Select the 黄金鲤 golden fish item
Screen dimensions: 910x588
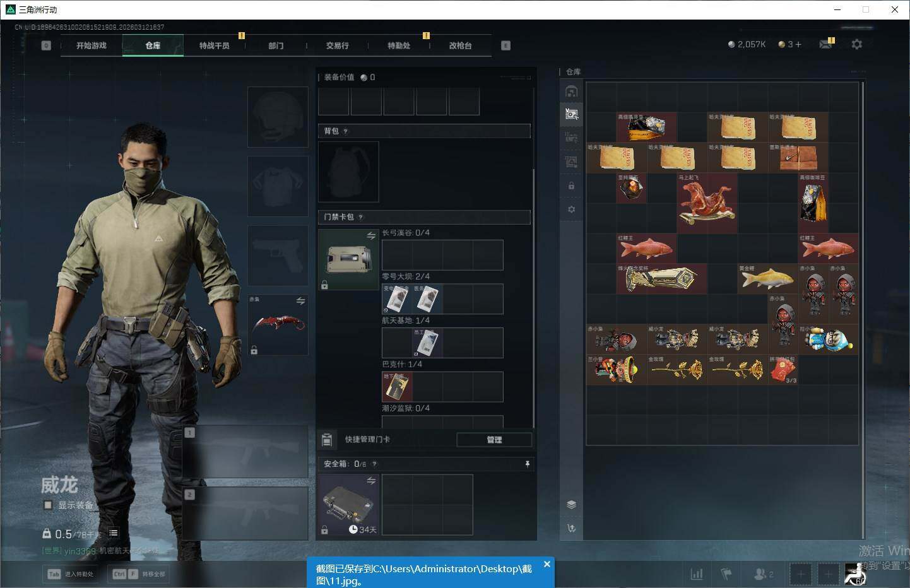pyautogui.click(x=768, y=279)
